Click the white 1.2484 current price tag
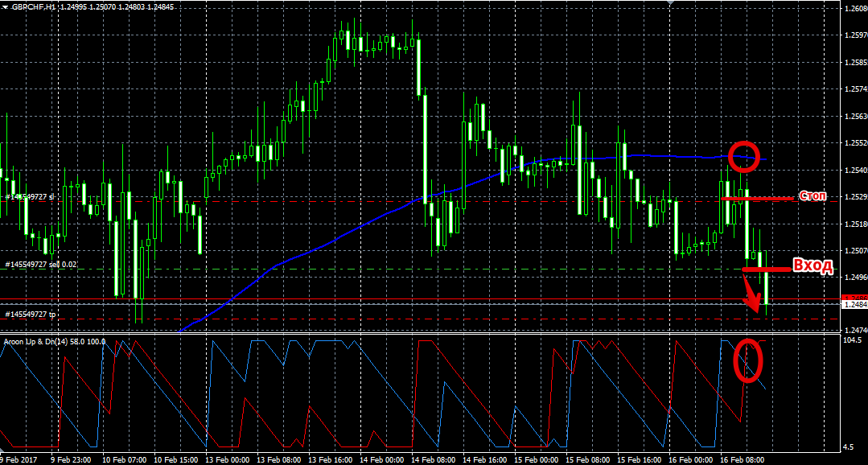The height and width of the screenshot is (465, 868). tap(854, 305)
